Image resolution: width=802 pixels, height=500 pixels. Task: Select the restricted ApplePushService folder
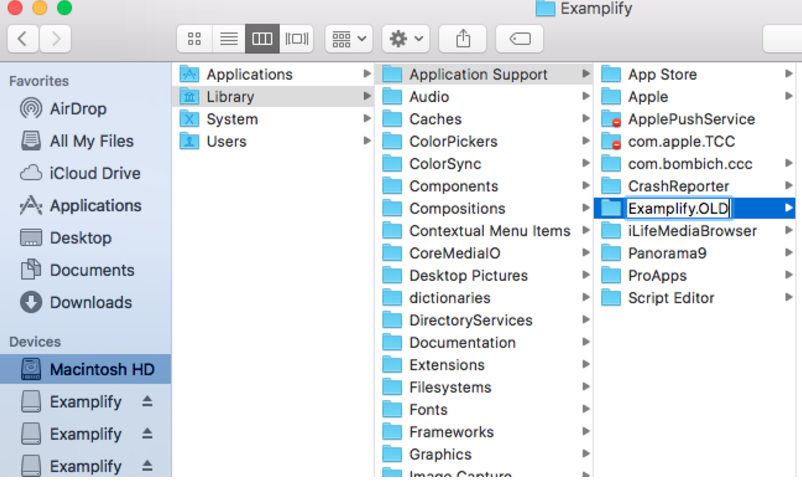point(696,119)
